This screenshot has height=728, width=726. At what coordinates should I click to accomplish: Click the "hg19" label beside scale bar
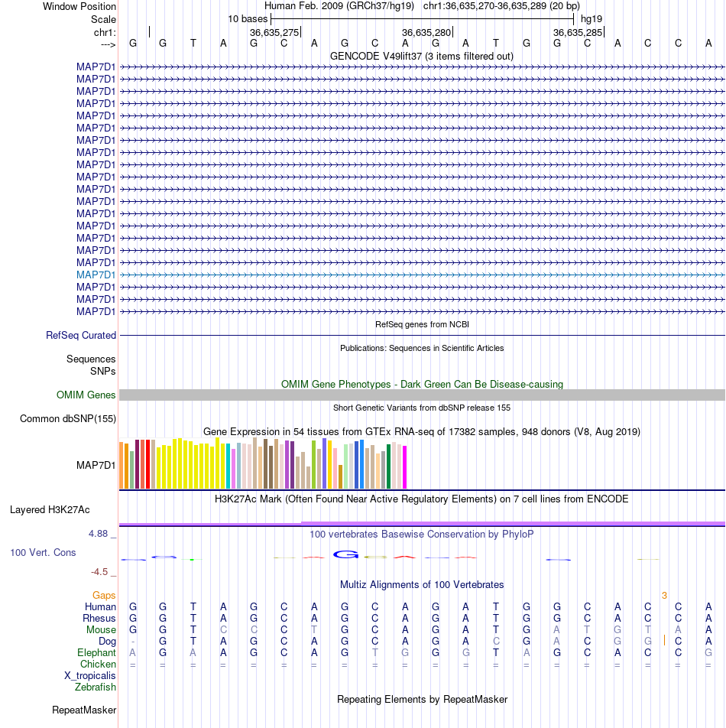pyautogui.click(x=591, y=19)
